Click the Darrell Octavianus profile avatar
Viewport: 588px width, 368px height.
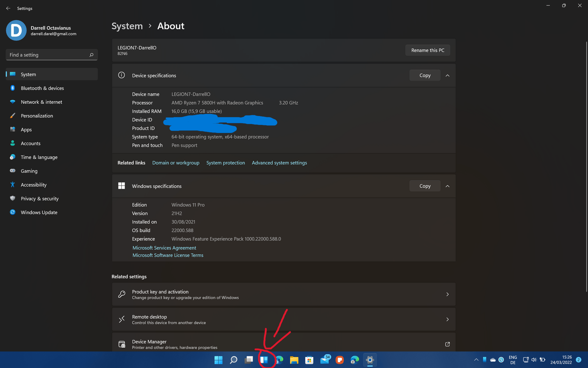16,30
